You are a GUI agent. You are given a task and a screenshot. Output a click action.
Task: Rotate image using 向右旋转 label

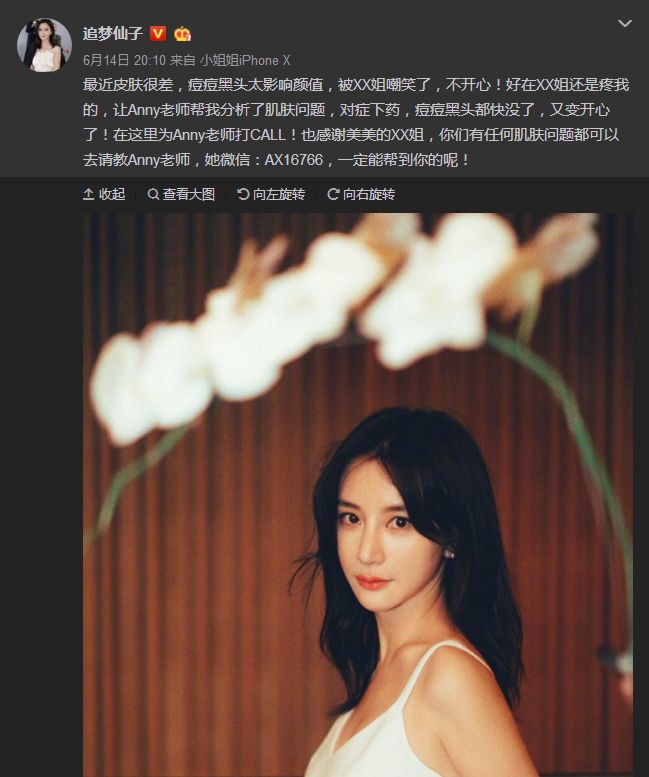tap(369, 194)
